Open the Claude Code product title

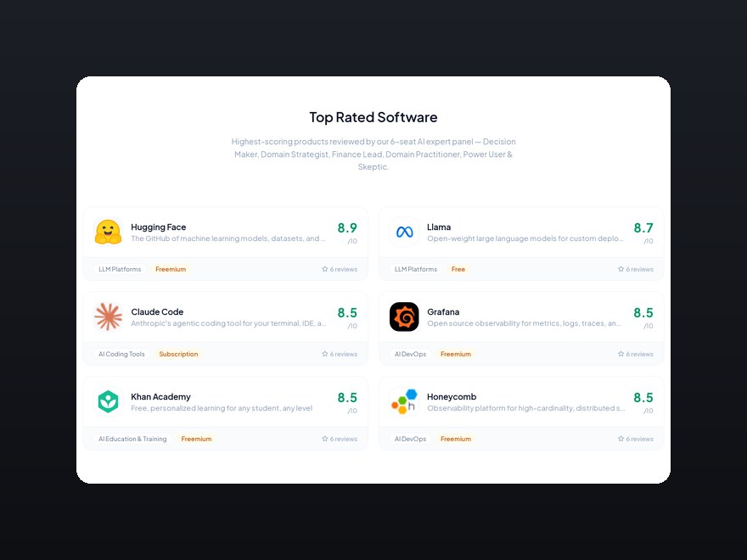click(x=157, y=312)
